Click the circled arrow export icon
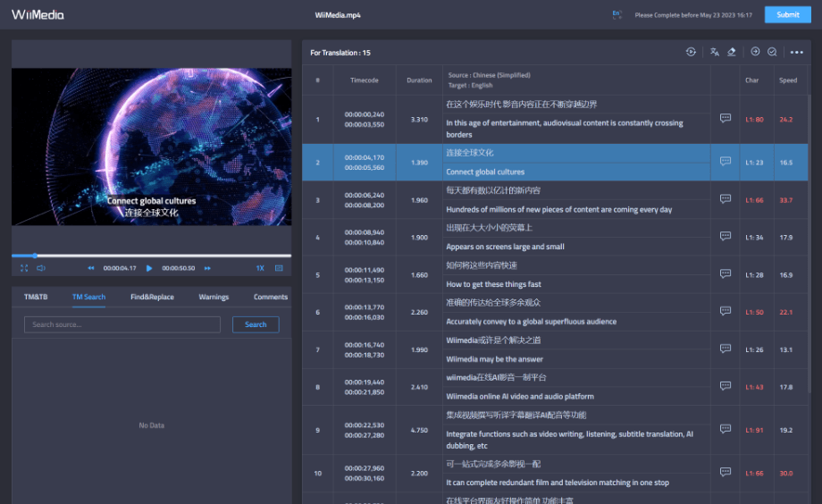 [755, 52]
